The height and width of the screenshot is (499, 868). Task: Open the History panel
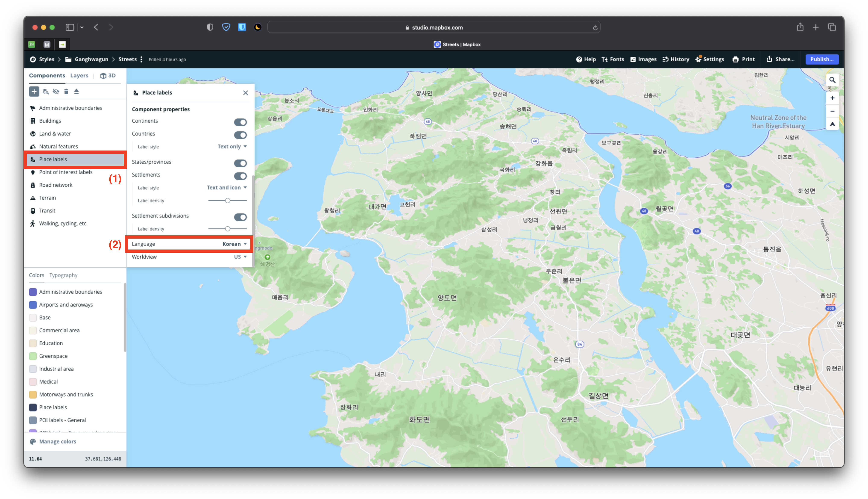coord(676,59)
